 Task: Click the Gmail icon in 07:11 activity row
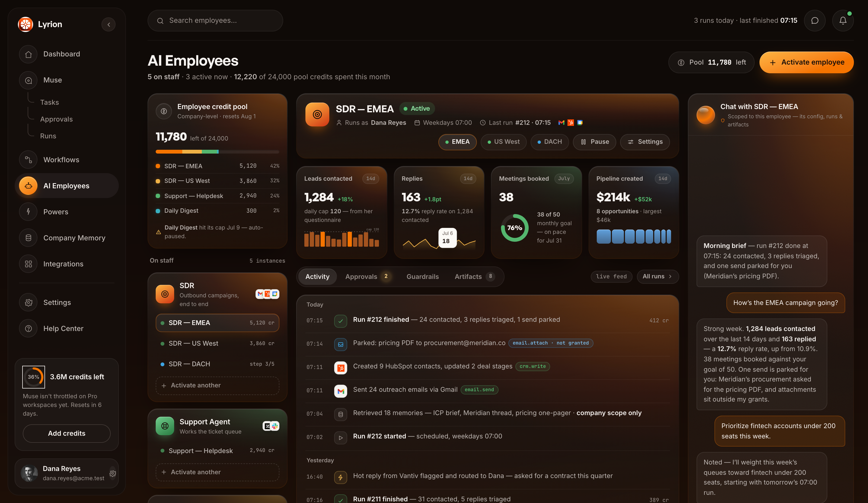pyautogui.click(x=341, y=391)
